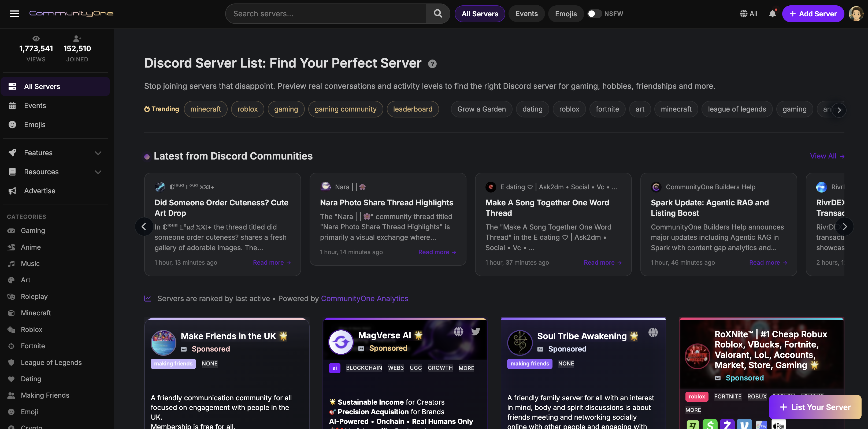Click the globe icon on Soul Tribe Awakening card
Viewport: 868px width, 429px height.
653,332
